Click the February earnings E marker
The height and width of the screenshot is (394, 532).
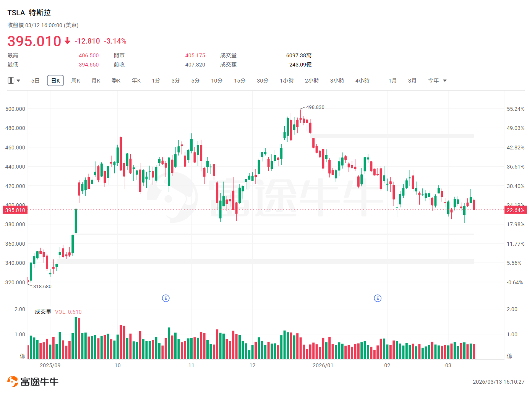(x=378, y=298)
